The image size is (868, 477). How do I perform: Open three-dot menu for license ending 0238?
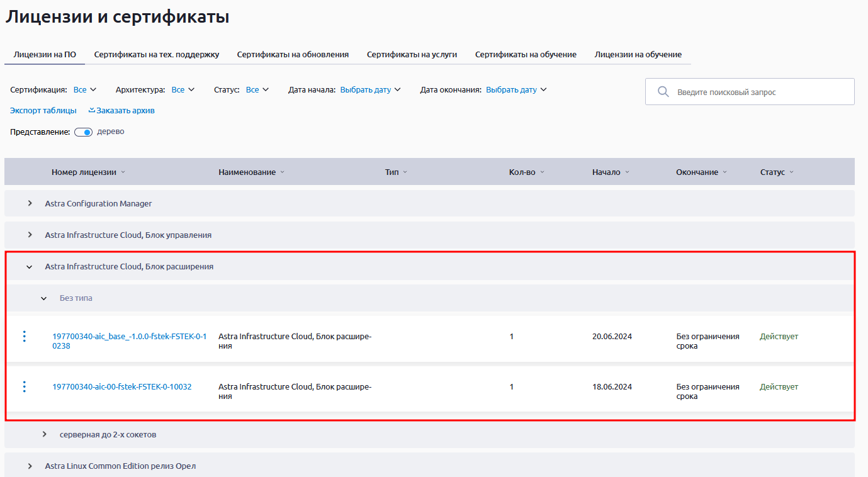pos(25,337)
